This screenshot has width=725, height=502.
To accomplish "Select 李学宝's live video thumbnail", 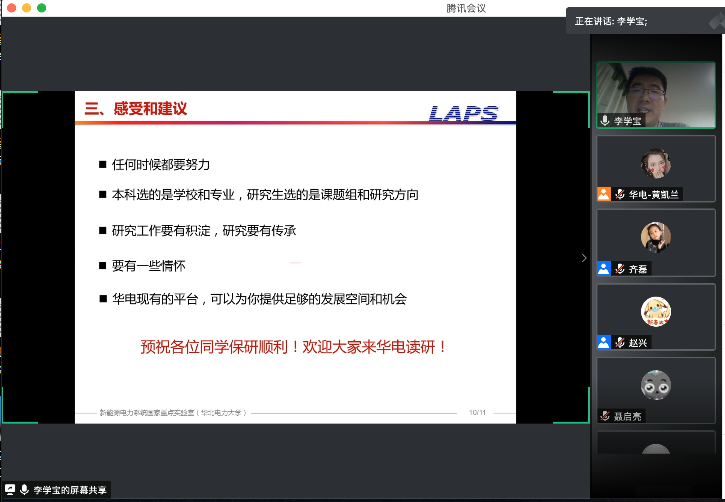I will click(656, 94).
